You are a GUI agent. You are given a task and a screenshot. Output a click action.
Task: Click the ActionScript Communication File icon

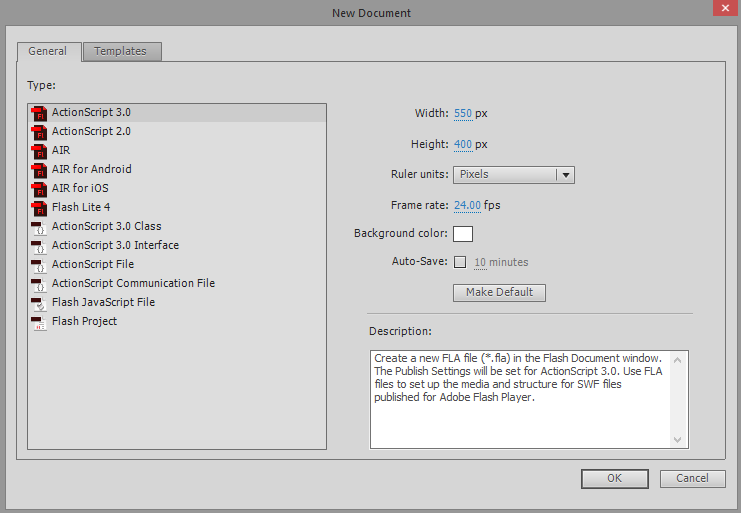[x=39, y=284]
